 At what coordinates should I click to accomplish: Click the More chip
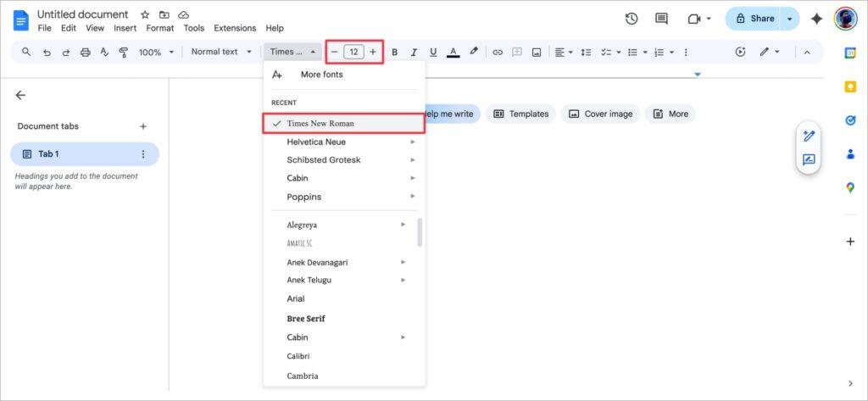pyautogui.click(x=670, y=114)
